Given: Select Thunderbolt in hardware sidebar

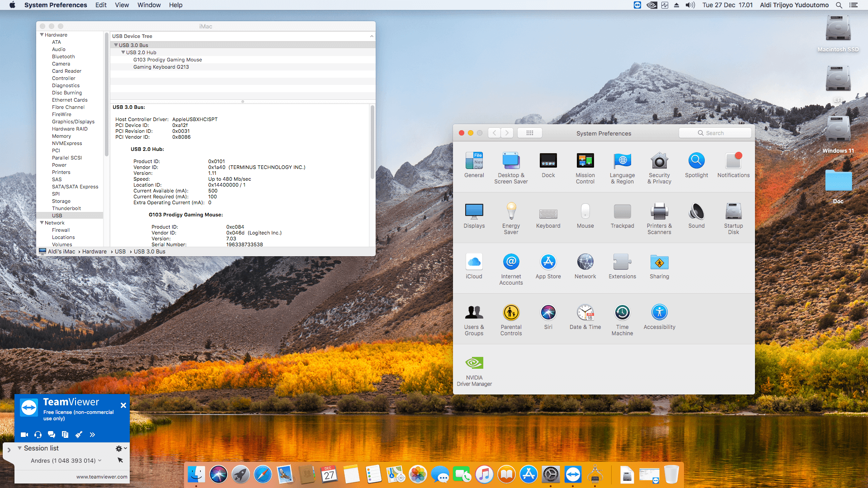Looking at the screenshot, I should 66,208.
